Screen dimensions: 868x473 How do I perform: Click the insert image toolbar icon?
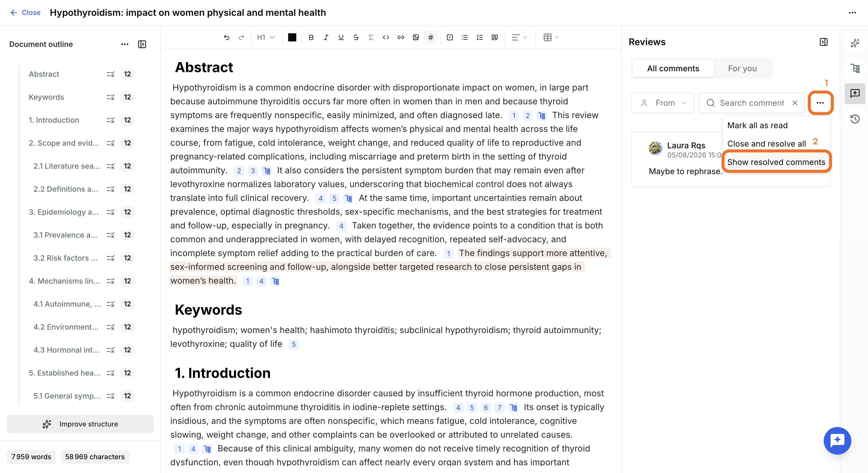pyautogui.click(x=416, y=37)
